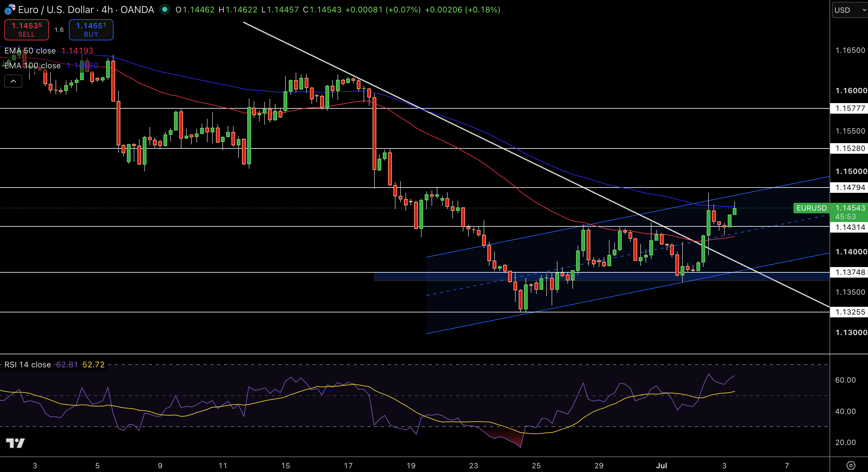Click the 20.00 RSI axis label
The width and height of the screenshot is (868, 472).
[x=845, y=442]
